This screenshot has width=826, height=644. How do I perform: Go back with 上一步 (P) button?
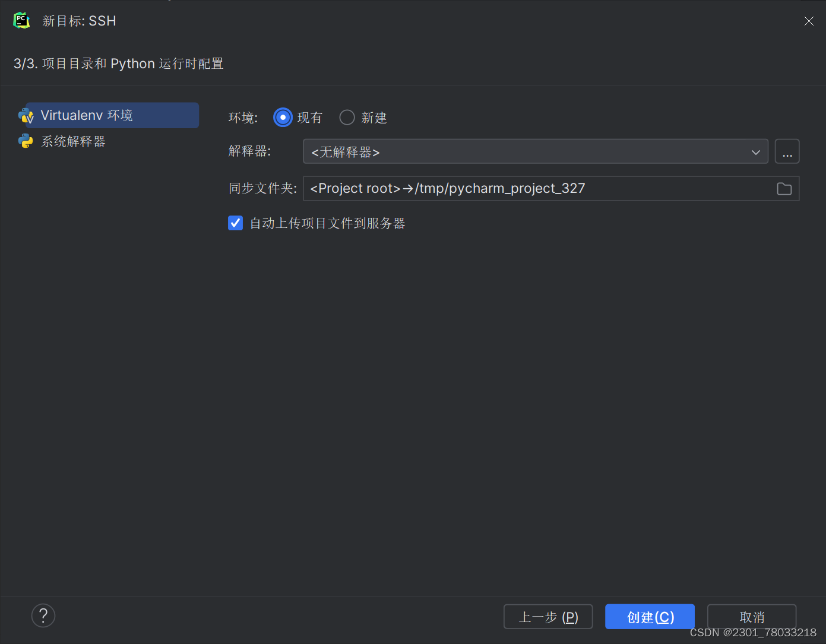click(x=547, y=617)
